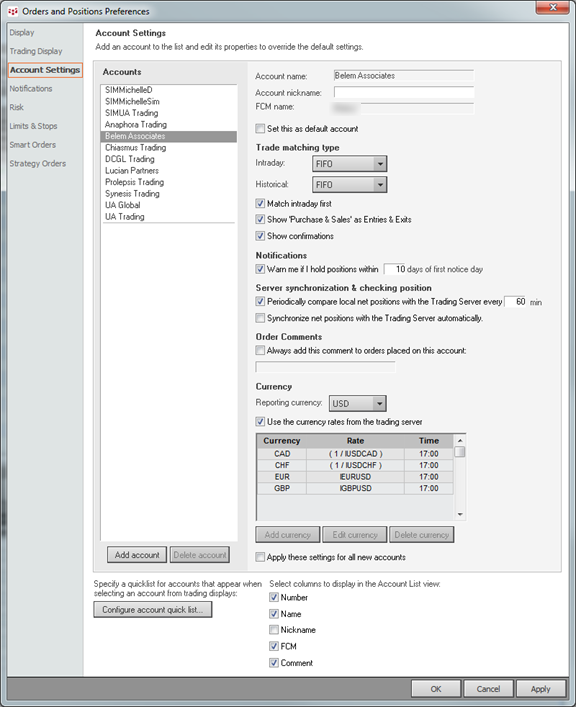Viewport: 576px width, 707px height.
Task: Open Configure account quick list
Action: click(x=153, y=610)
